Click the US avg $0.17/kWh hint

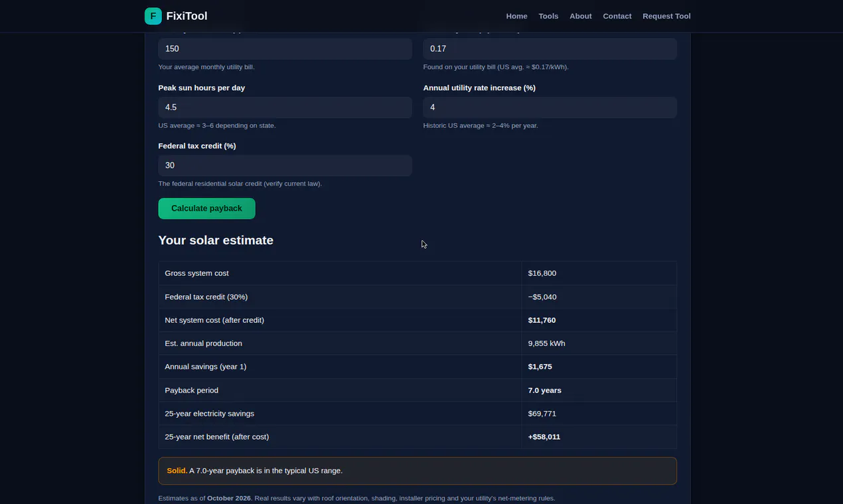click(x=496, y=67)
